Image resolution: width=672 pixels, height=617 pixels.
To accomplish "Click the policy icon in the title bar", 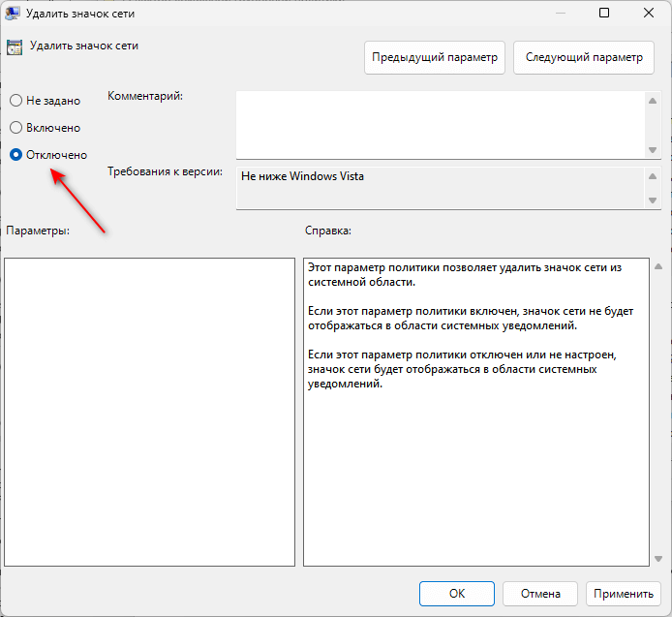I will point(15,13).
